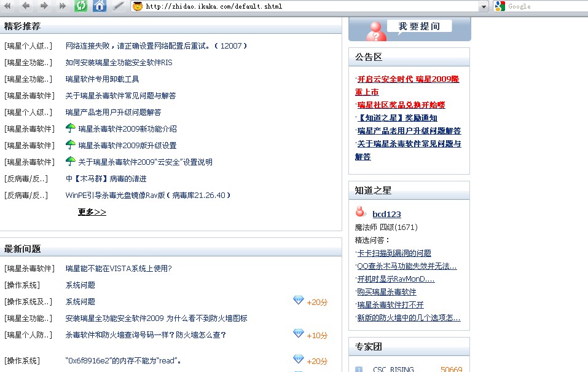Click the badge icon beside CSC_RISING
This screenshot has width=588, height=372.
(x=359, y=370)
